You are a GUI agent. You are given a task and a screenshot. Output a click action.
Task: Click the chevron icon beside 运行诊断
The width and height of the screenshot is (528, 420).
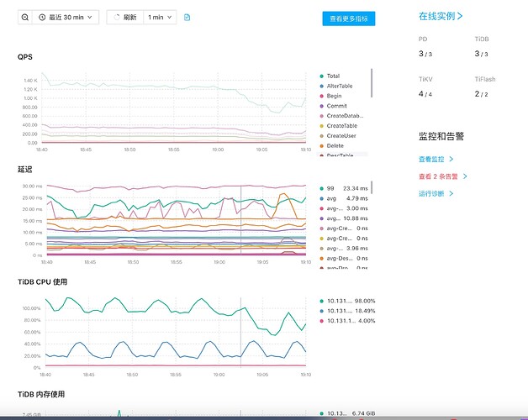tap(451, 193)
